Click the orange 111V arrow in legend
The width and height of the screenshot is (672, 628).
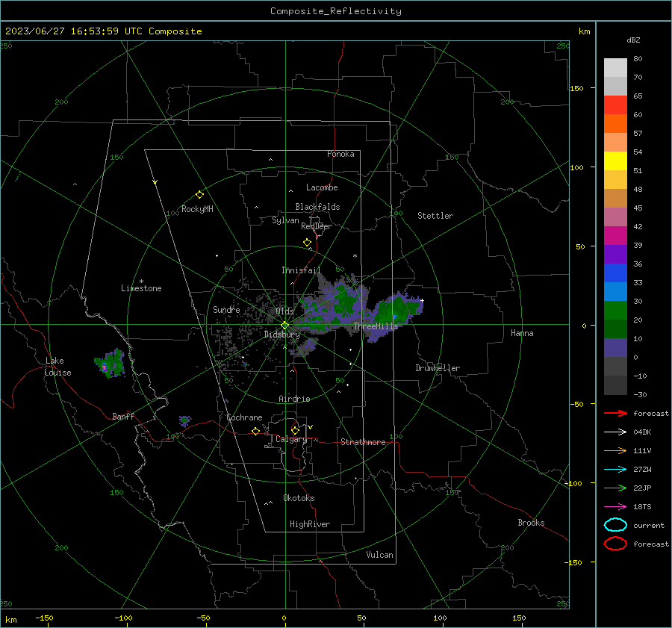pyautogui.click(x=615, y=450)
